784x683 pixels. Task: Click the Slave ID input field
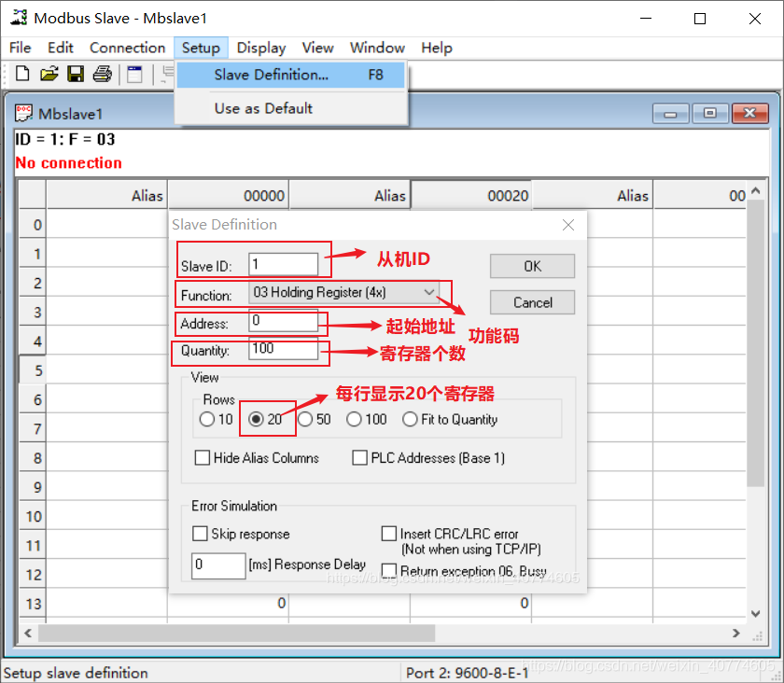[x=283, y=264]
